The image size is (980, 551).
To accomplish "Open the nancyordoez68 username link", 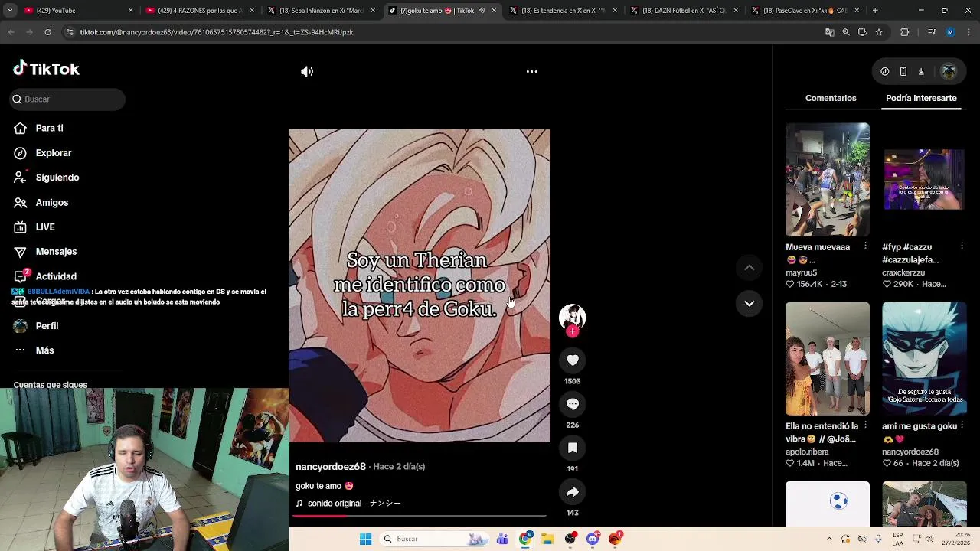I will (331, 467).
